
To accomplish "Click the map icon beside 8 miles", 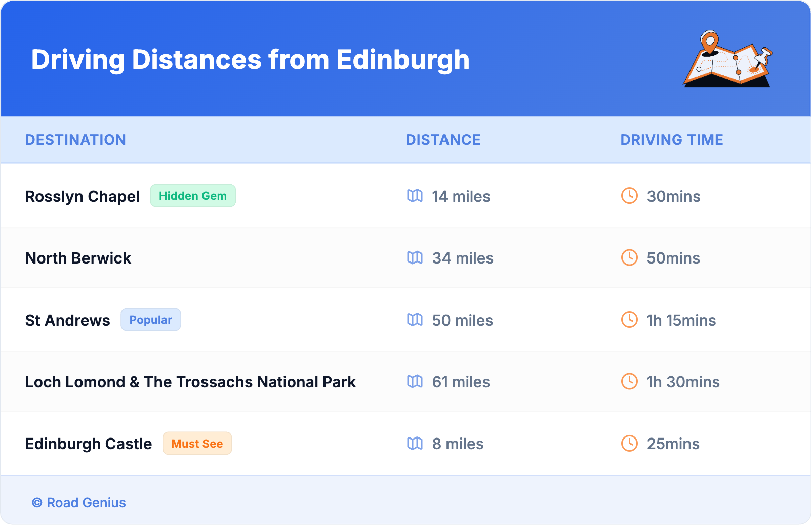I will [x=415, y=444].
